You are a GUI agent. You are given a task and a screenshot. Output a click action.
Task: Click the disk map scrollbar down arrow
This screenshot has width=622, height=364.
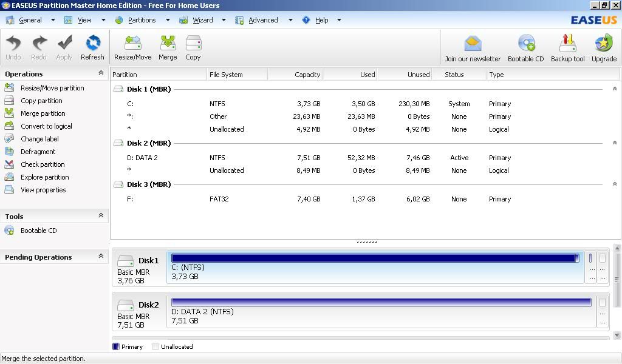tap(617, 335)
